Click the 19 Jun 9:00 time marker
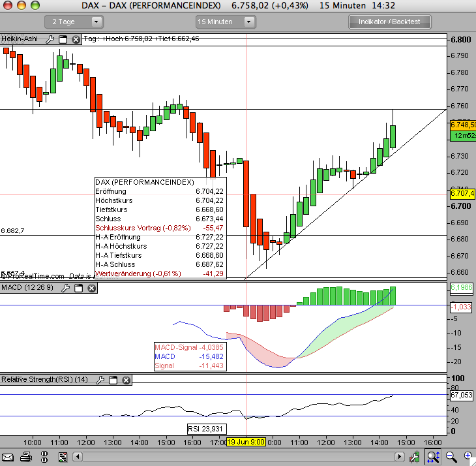Viewport: 476px width, 466px height. coord(246,442)
